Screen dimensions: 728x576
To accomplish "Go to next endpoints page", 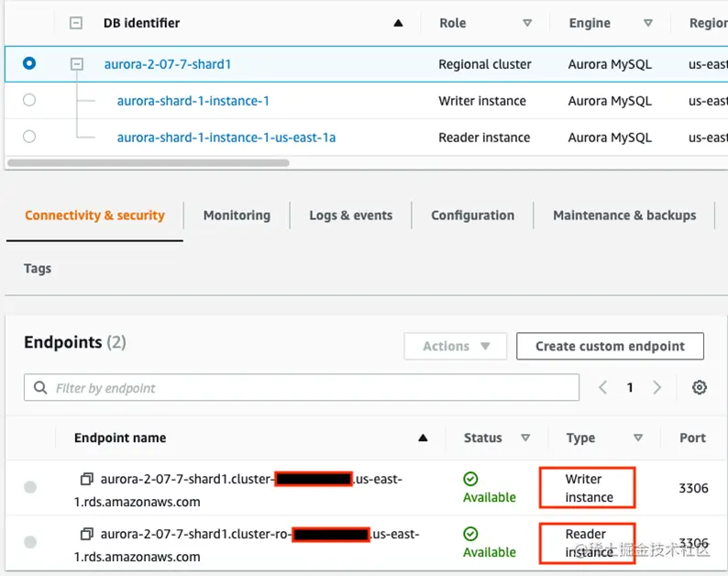I will click(656, 387).
